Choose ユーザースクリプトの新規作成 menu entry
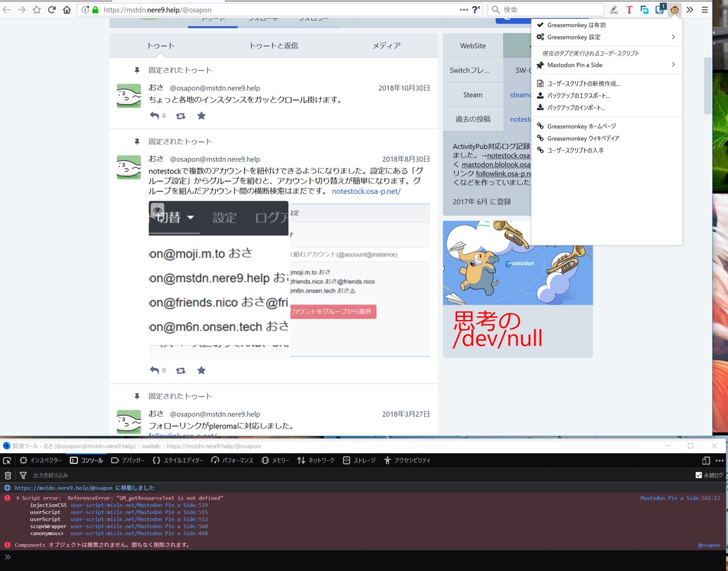The image size is (728, 571). coord(606,84)
